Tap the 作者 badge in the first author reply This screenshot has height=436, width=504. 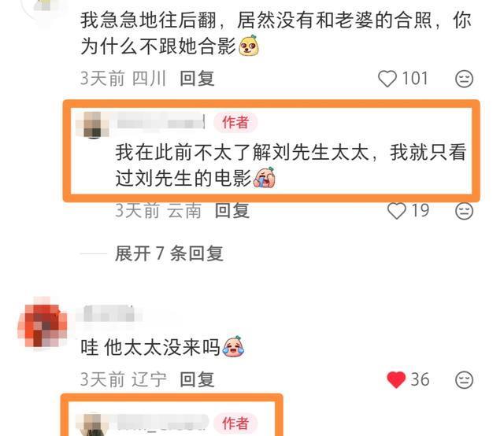point(235,123)
